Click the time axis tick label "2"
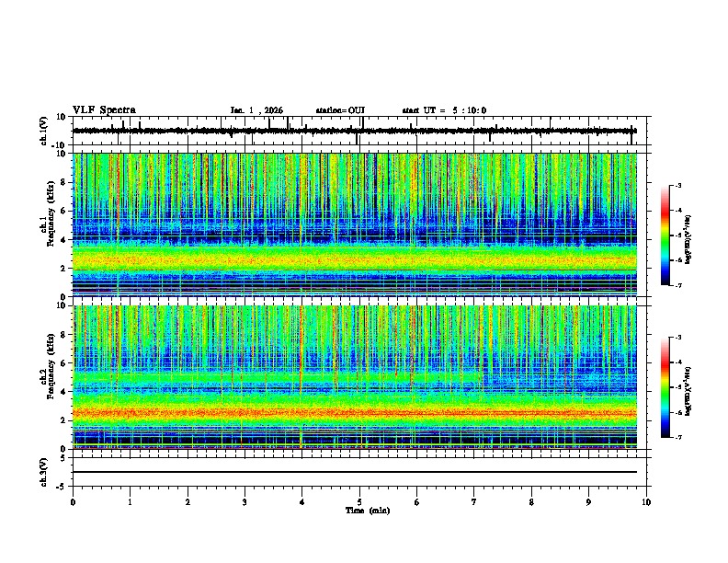 188,502
